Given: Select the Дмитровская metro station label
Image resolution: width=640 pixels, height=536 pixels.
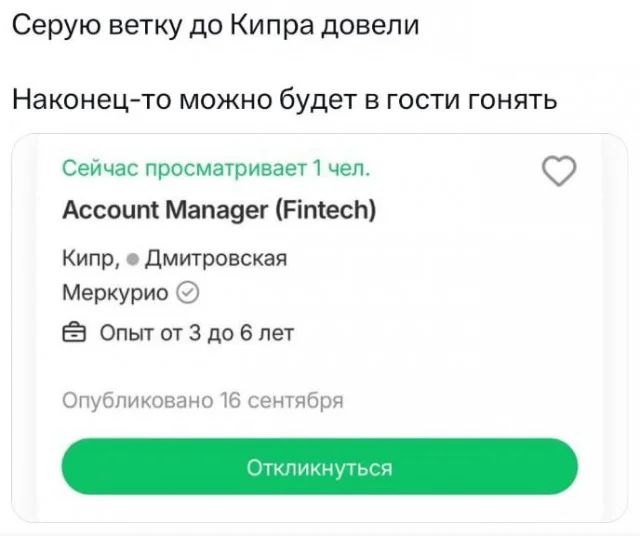Looking at the screenshot, I should click(x=216, y=258).
